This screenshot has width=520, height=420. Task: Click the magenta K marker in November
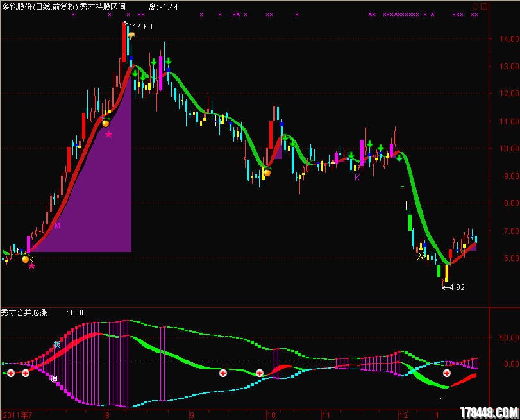[x=357, y=178]
